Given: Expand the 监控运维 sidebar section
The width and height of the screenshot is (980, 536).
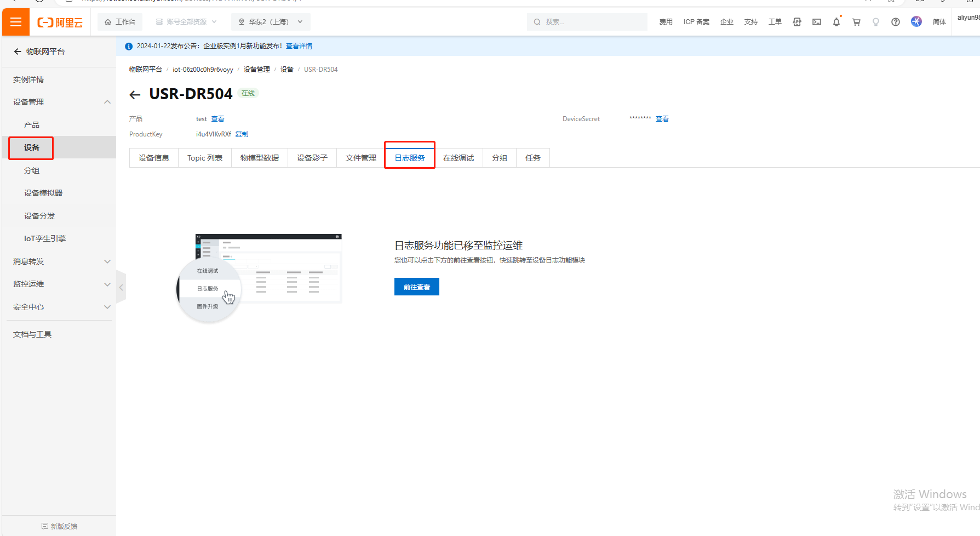Looking at the screenshot, I should pos(107,284).
